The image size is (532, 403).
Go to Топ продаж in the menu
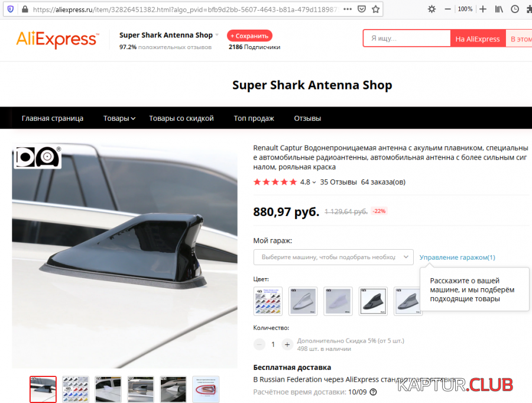(254, 118)
